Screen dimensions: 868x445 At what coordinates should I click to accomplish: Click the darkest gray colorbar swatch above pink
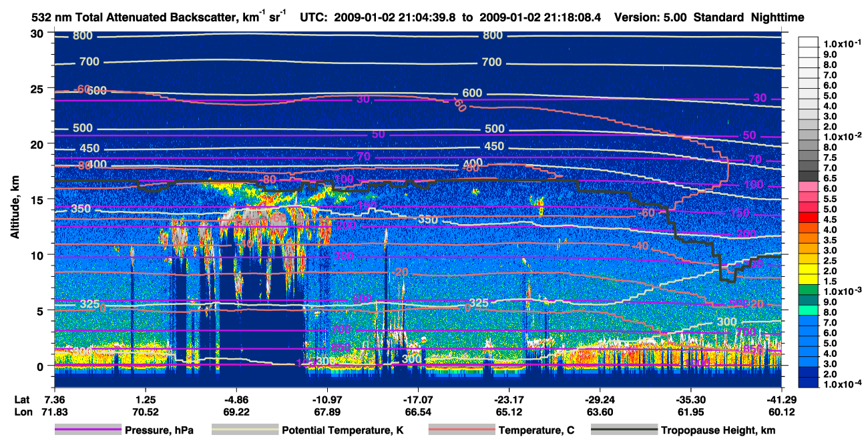pos(809,176)
